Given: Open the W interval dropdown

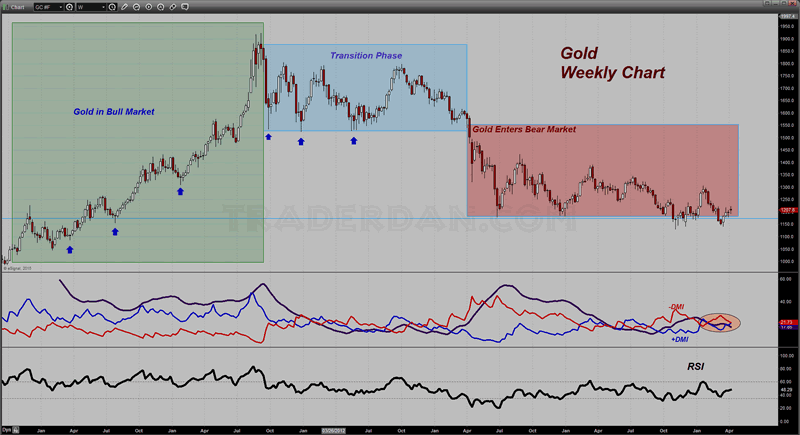Looking at the screenshot, I should tap(91, 7).
